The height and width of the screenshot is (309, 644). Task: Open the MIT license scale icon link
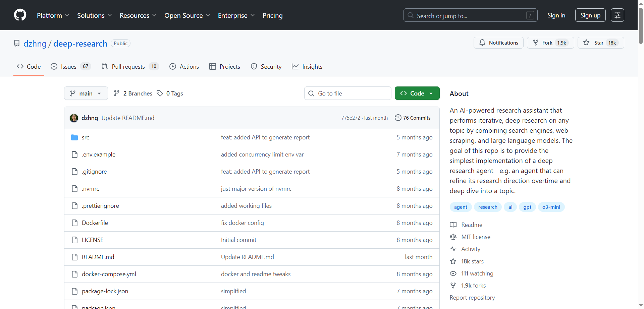click(453, 237)
